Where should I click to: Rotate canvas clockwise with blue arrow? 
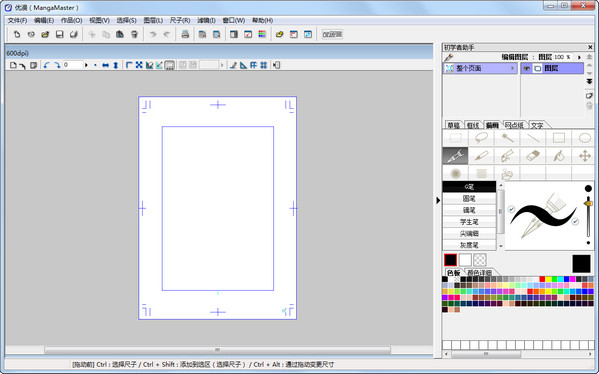[57, 65]
